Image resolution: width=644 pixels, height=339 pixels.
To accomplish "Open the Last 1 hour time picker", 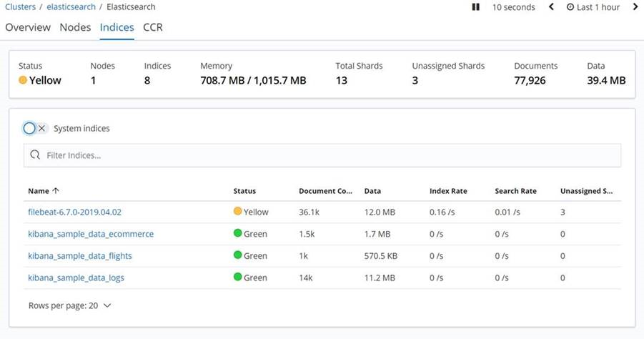I will click(x=593, y=7).
